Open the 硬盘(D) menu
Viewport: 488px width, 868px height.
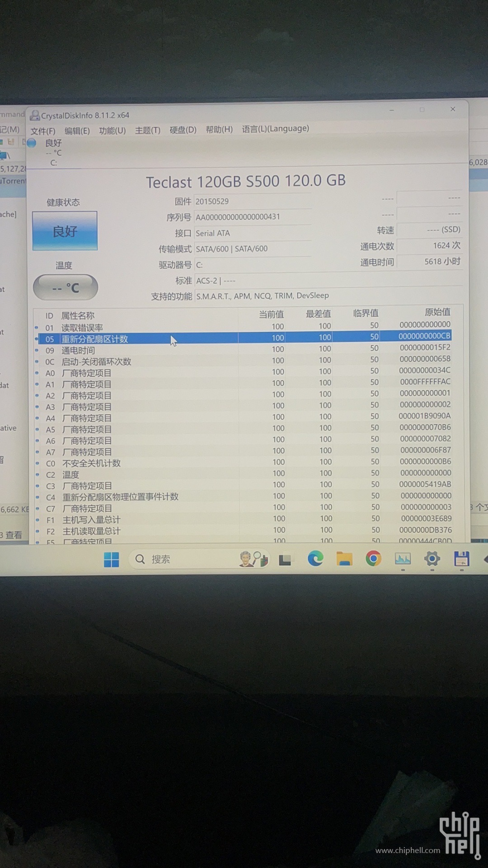tap(183, 130)
